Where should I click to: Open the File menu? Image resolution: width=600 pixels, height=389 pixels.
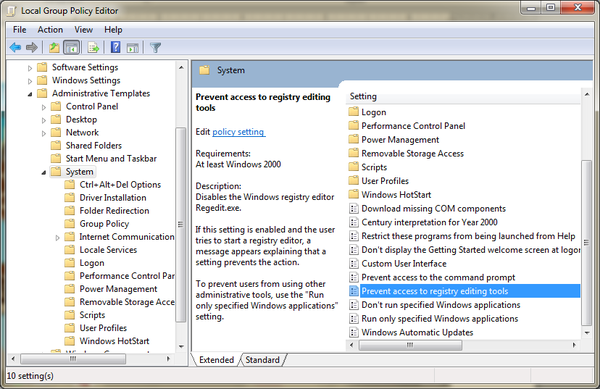pos(20,29)
